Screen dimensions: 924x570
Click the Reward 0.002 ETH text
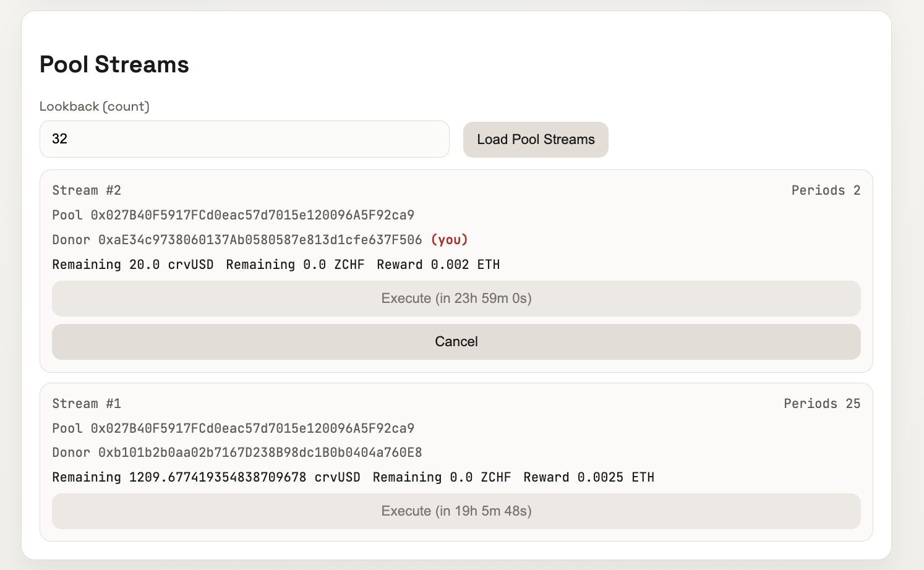[x=438, y=265]
